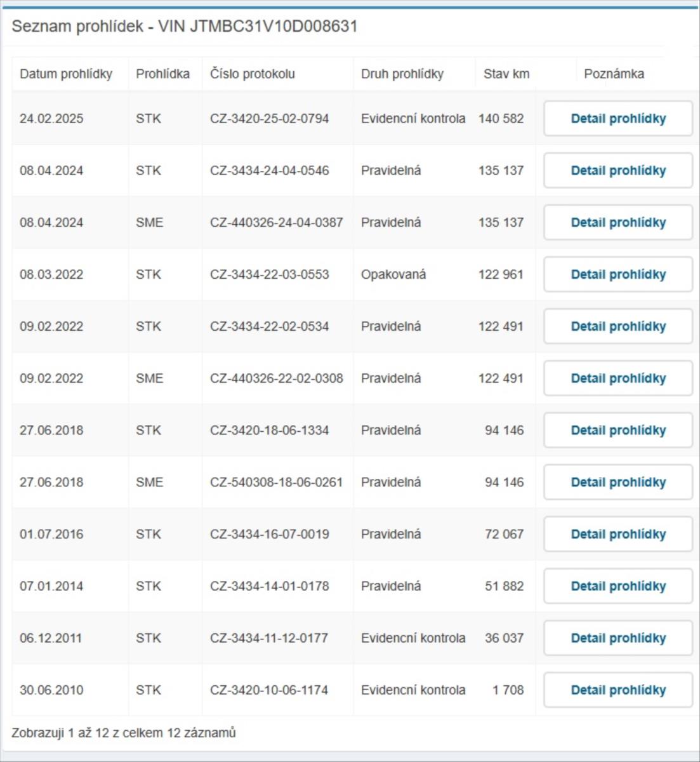Open Detail prohlídky for 24.02.2025 inspection

[x=618, y=119]
